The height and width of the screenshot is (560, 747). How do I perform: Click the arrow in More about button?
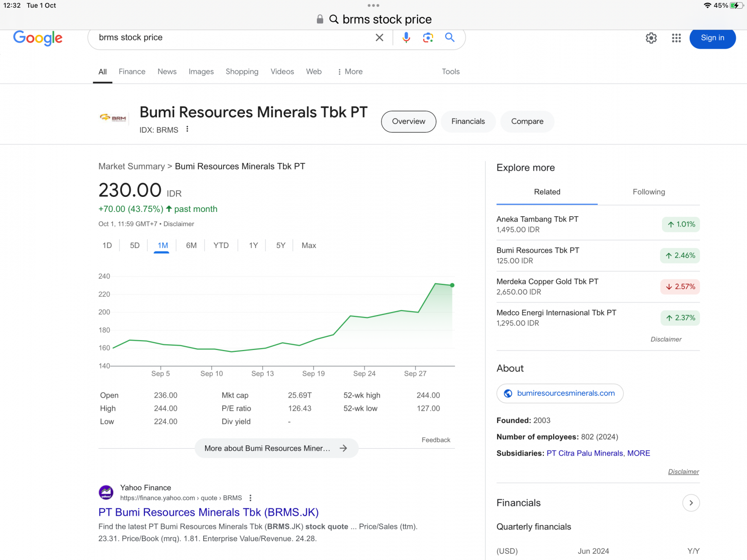click(x=344, y=448)
